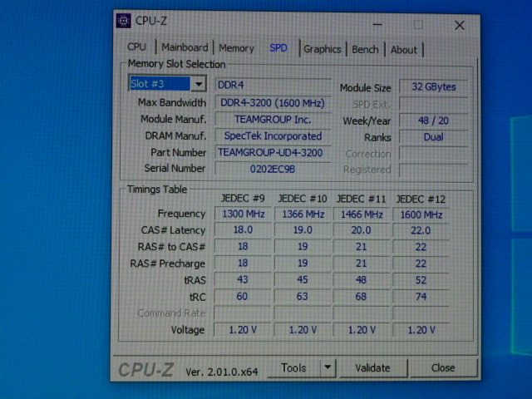The height and width of the screenshot is (399, 532).
Task: Click the RAS# to CAS# value 18
Action: click(243, 247)
